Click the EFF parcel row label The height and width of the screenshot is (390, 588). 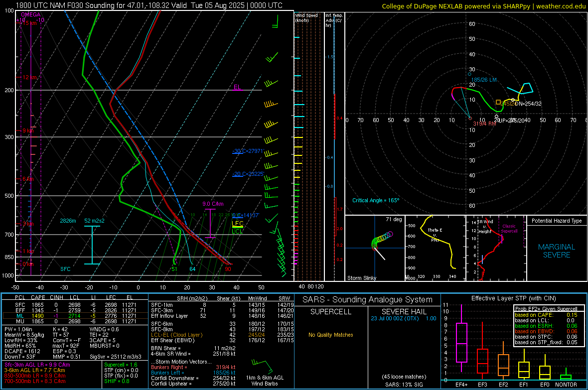(x=20, y=310)
